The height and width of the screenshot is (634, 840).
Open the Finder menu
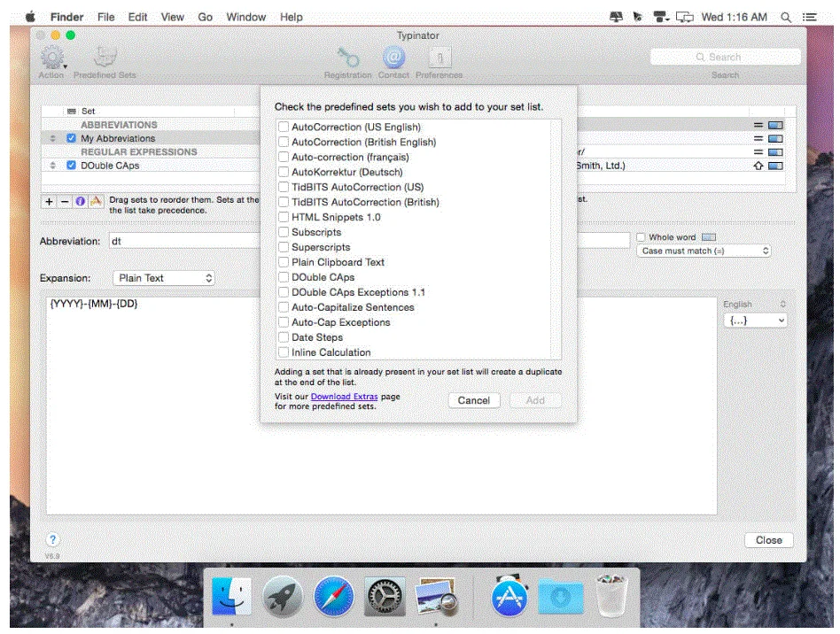click(67, 17)
